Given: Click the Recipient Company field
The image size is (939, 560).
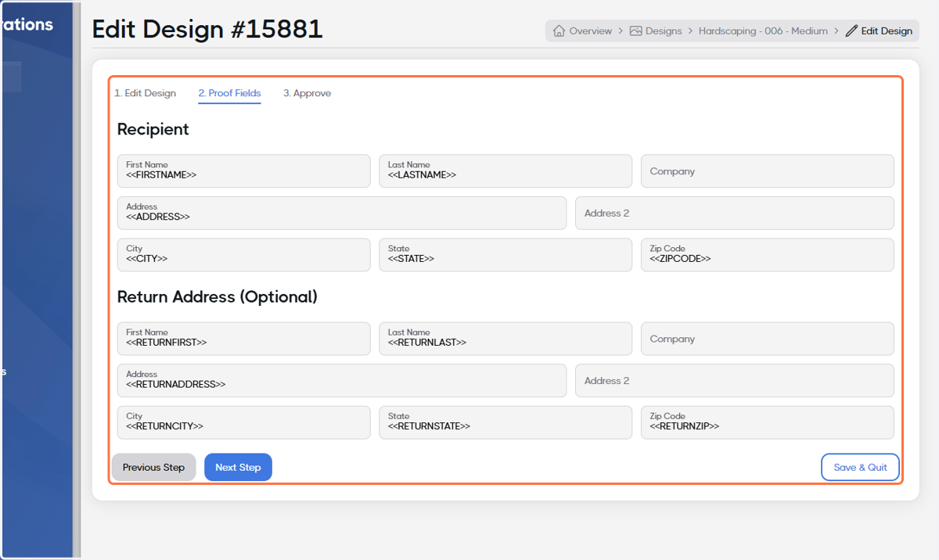Looking at the screenshot, I should [767, 171].
